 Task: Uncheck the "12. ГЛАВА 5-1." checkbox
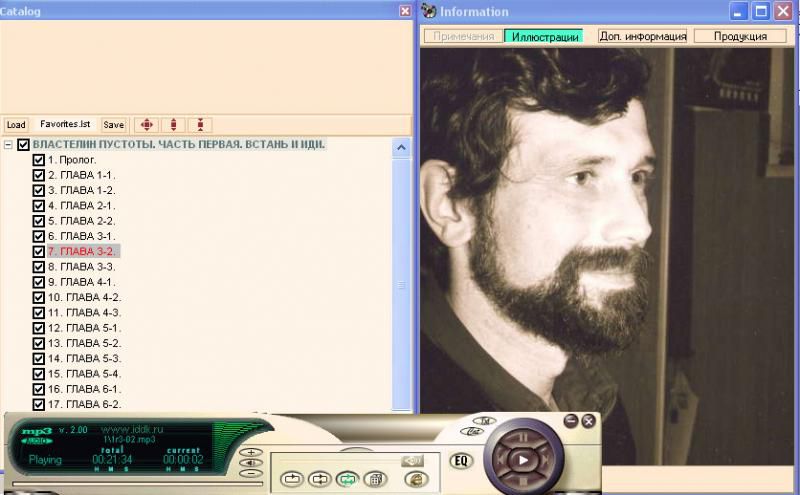pos(39,328)
